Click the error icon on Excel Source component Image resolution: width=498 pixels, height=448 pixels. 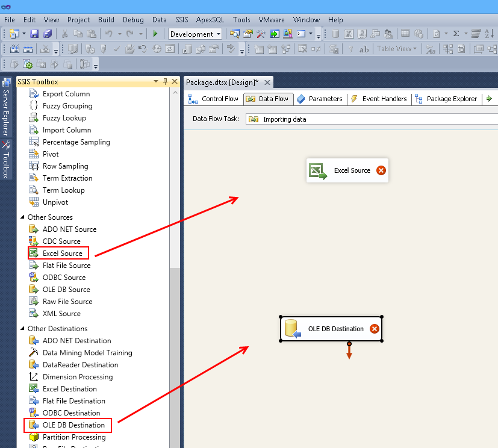coord(381,170)
